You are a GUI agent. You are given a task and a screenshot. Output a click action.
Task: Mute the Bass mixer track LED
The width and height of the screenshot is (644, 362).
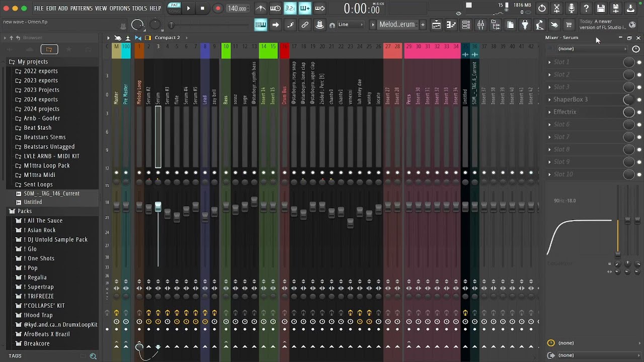point(226,172)
